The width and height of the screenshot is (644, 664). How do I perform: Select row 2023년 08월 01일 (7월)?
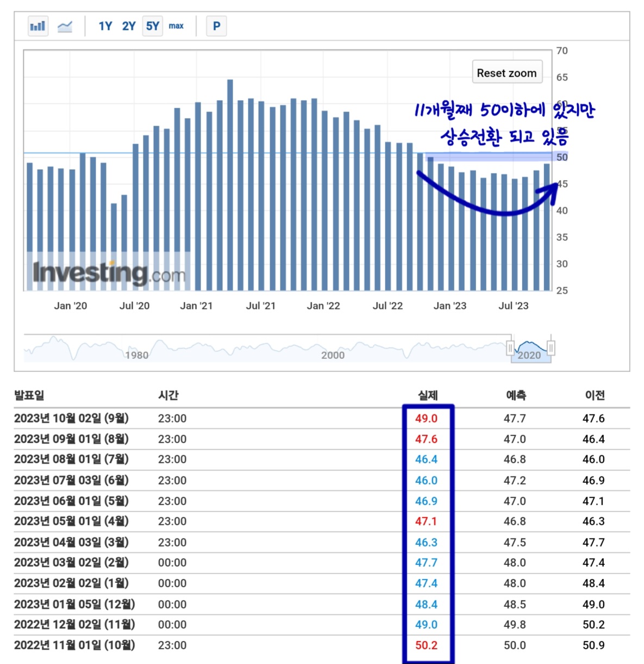[322, 460]
